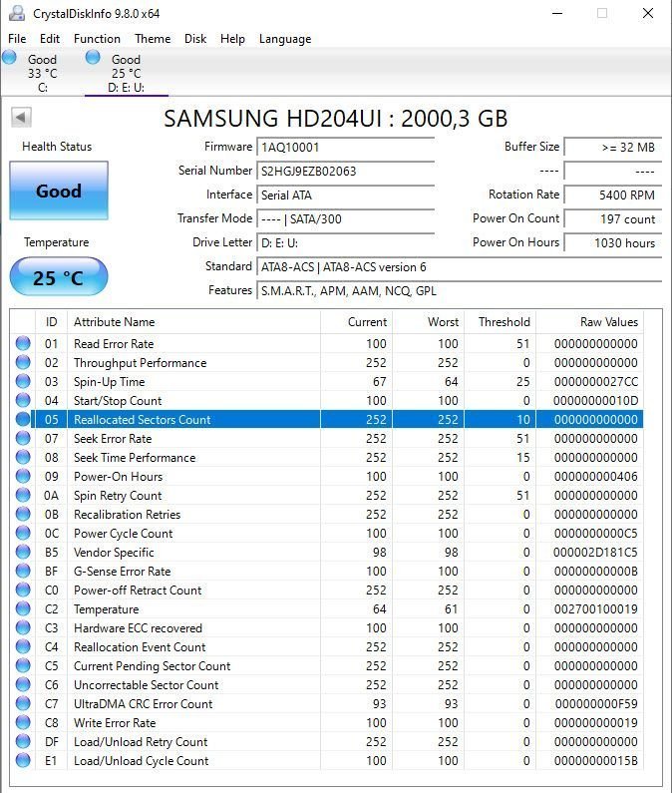This screenshot has width=672, height=793.
Task: Click the Power On Hours field
Action: pyautogui.click(x=613, y=242)
